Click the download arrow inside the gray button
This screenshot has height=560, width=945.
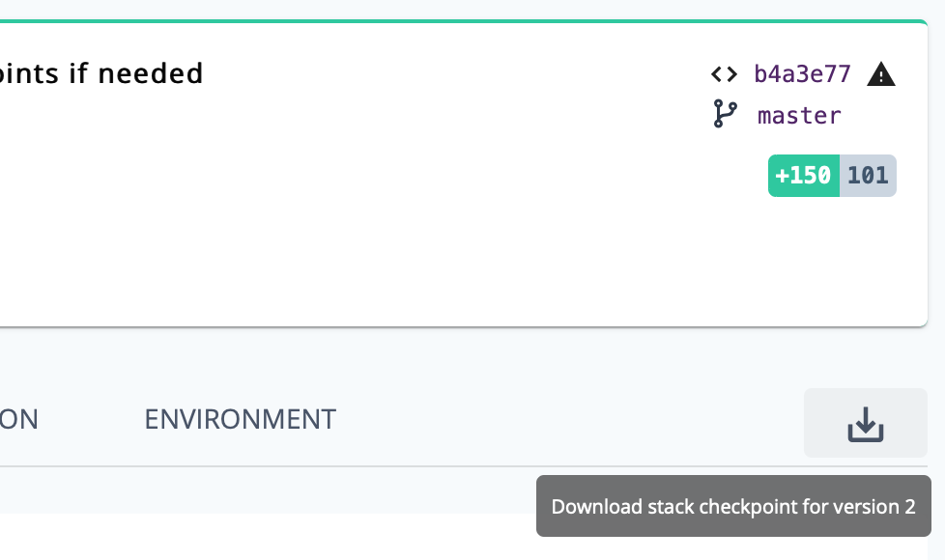[x=865, y=423]
